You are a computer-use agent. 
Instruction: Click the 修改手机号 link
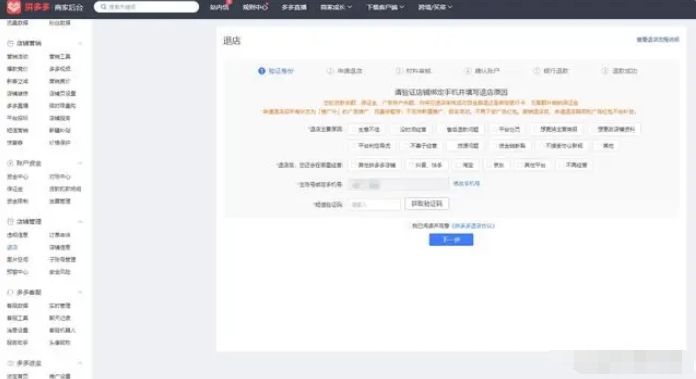(x=466, y=183)
